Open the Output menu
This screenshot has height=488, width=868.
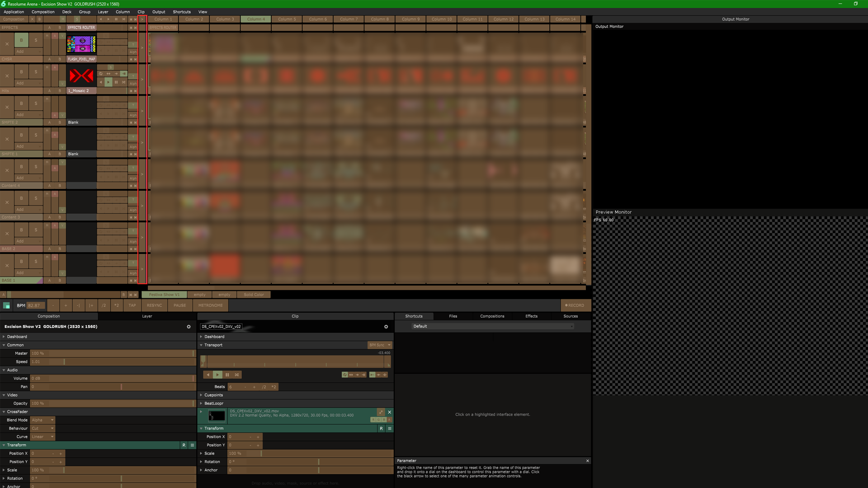click(x=158, y=12)
